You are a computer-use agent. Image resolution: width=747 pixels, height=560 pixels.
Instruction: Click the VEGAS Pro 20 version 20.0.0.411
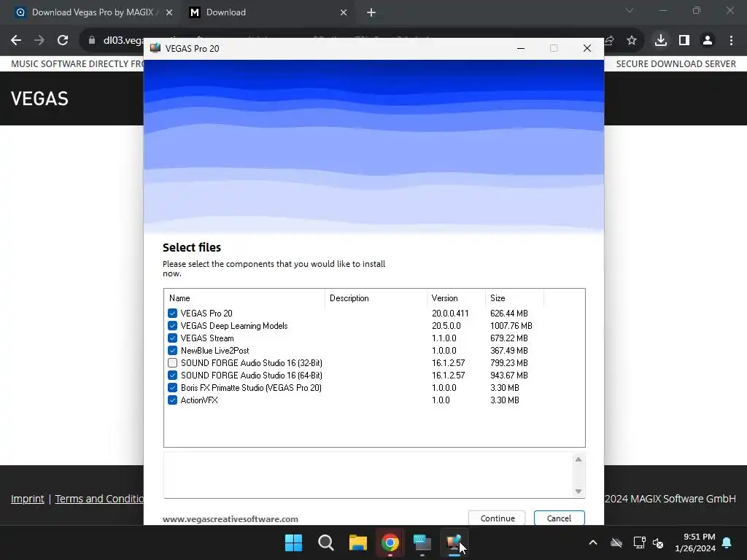pyautogui.click(x=450, y=314)
